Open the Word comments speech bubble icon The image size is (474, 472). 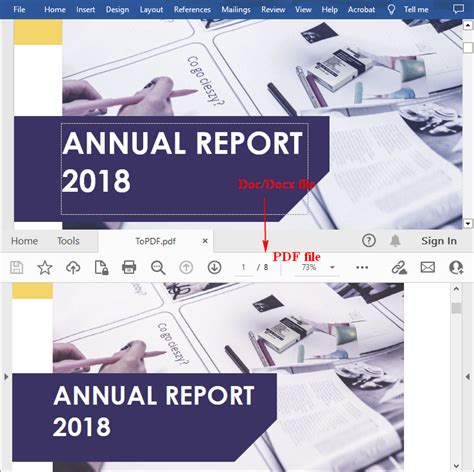458,9
